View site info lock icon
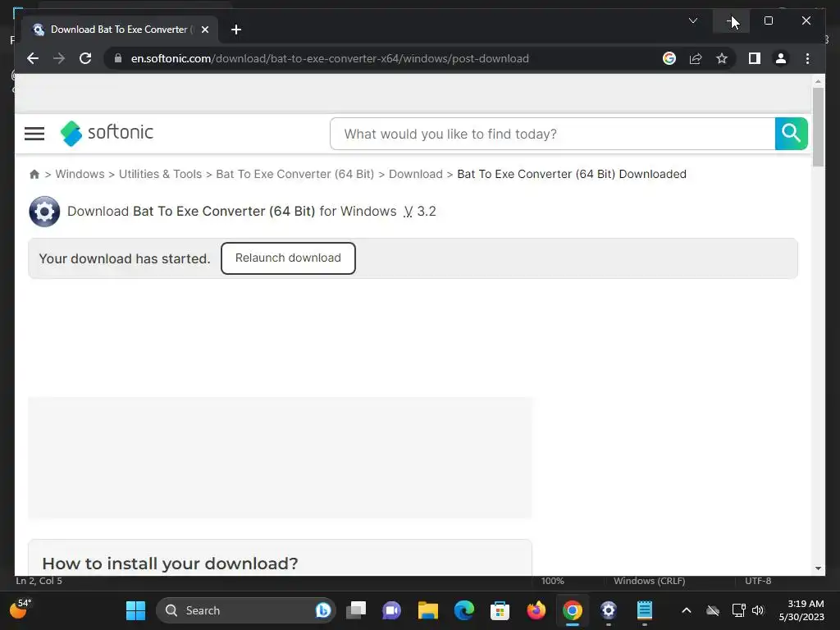The image size is (840, 630). coord(118,58)
